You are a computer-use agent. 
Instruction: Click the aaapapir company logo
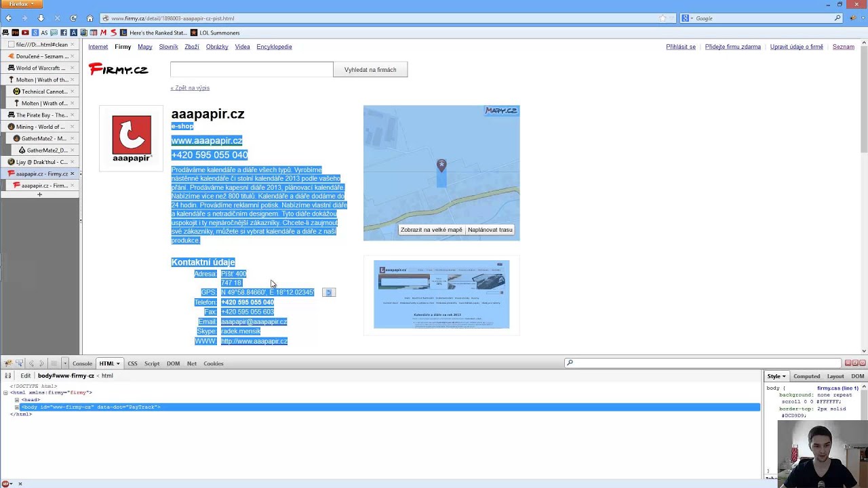click(x=132, y=138)
